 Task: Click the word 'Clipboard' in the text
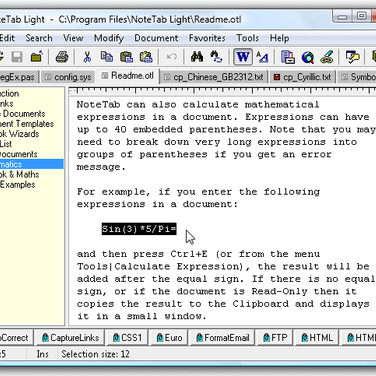[261, 304]
